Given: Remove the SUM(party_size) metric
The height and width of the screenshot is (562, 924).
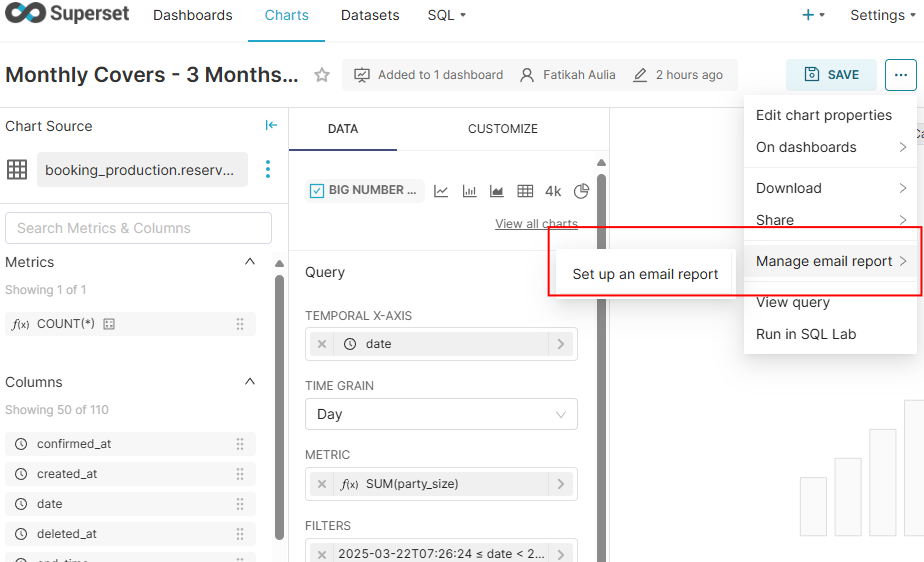Looking at the screenshot, I should click(x=322, y=484).
